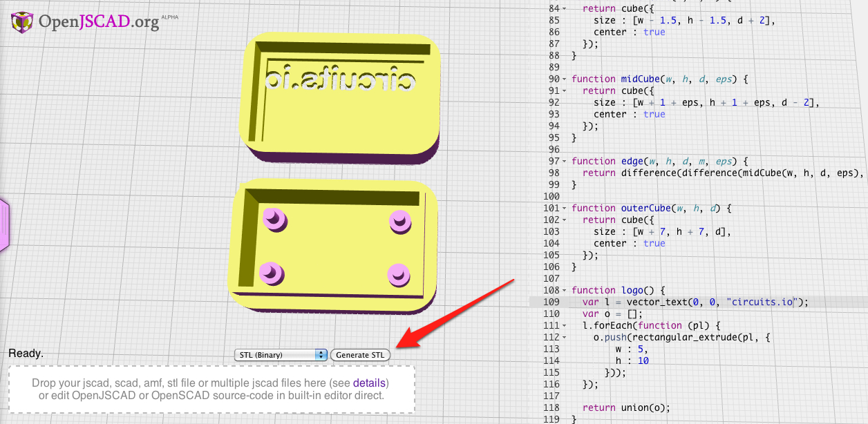Collapse midCube function fold at line 90

pos(565,79)
